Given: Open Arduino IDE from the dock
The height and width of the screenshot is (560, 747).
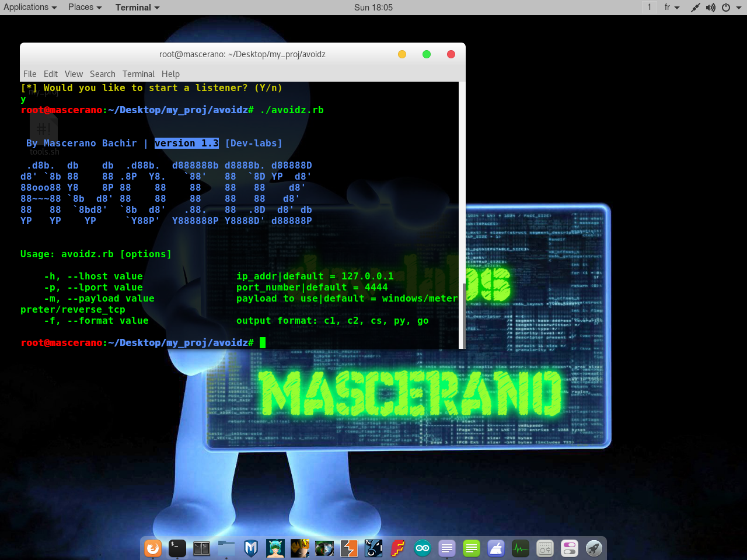Looking at the screenshot, I should click(423, 548).
